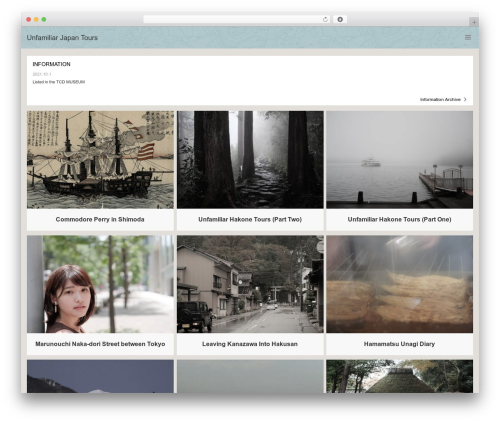Open the woman portrait street thumbnail

[x=100, y=284]
